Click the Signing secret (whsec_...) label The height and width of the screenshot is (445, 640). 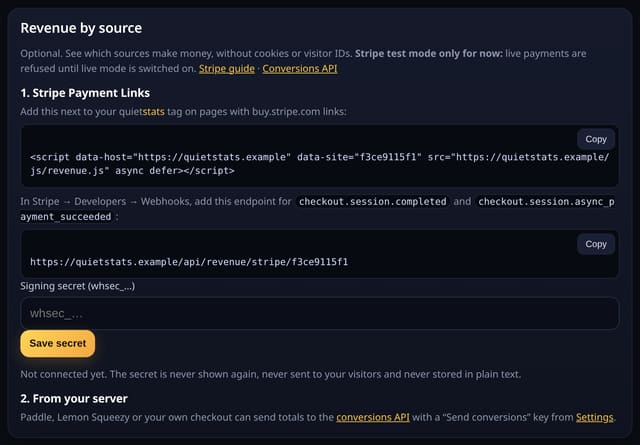point(78,286)
